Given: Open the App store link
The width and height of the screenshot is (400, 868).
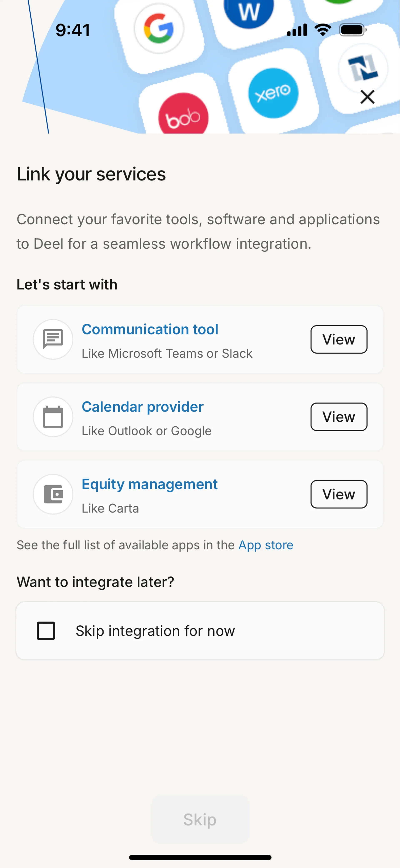Looking at the screenshot, I should coord(266,545).
